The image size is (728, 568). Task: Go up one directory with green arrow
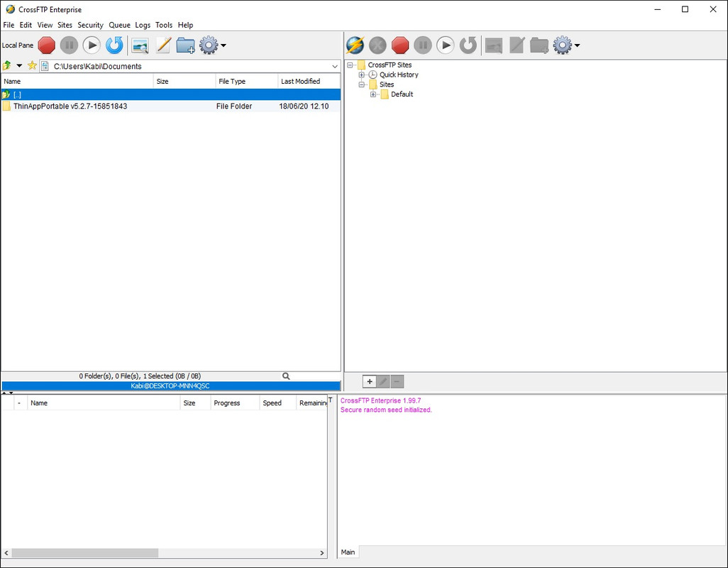pyautogui.click(x=6, y=65)
